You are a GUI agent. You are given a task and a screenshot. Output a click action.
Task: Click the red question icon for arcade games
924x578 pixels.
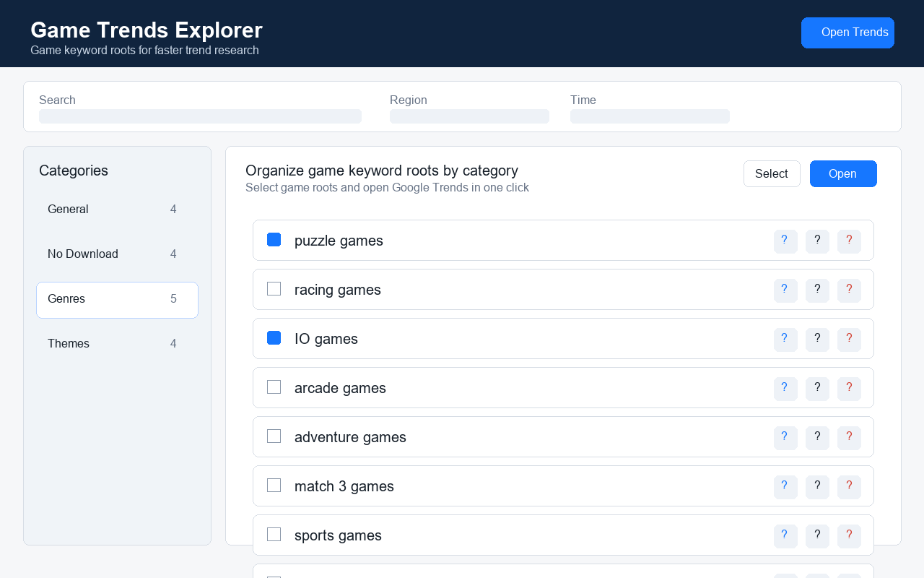[x=849, y=389]
